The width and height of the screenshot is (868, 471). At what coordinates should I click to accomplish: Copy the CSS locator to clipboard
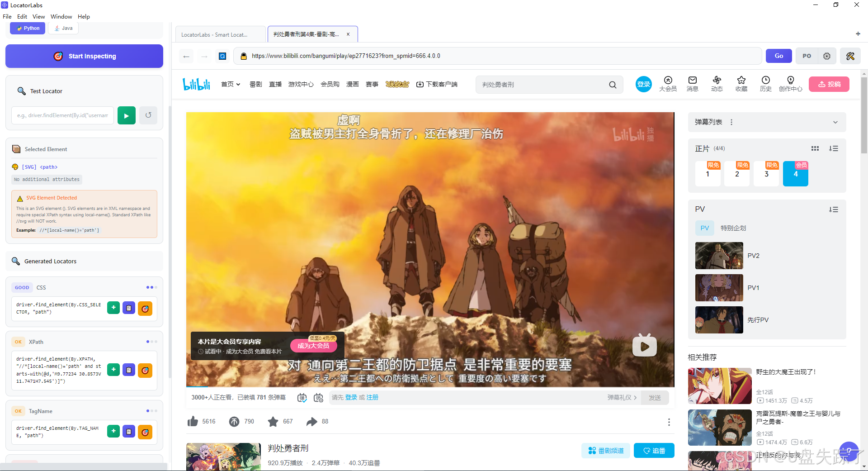tap(129, 308)
